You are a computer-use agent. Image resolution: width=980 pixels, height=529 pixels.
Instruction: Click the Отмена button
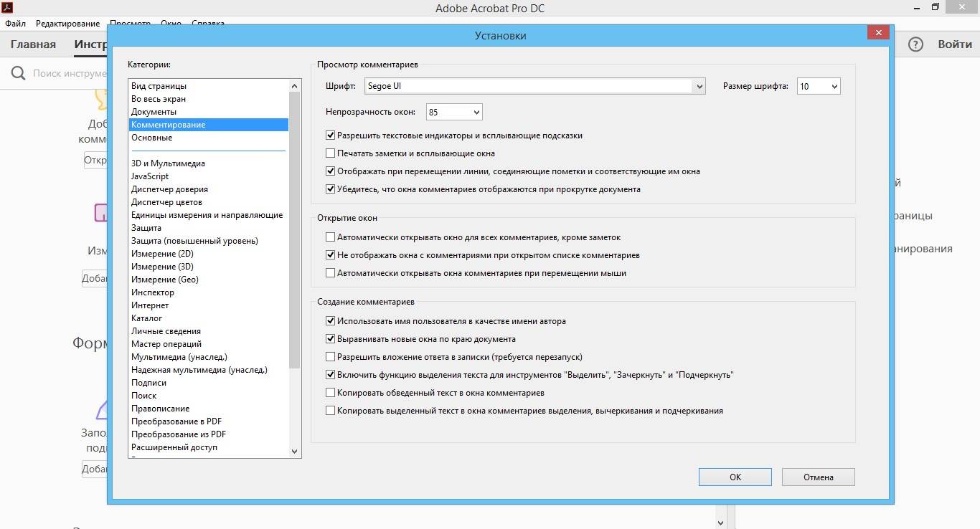click(x=818, y=477)
